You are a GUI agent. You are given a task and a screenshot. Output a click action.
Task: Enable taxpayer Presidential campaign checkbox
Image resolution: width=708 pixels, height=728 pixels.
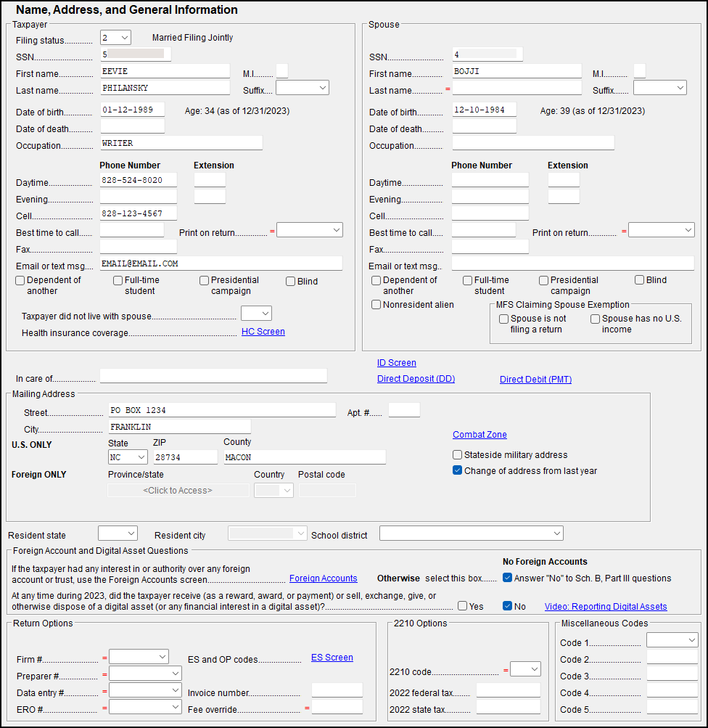[204, 280]
